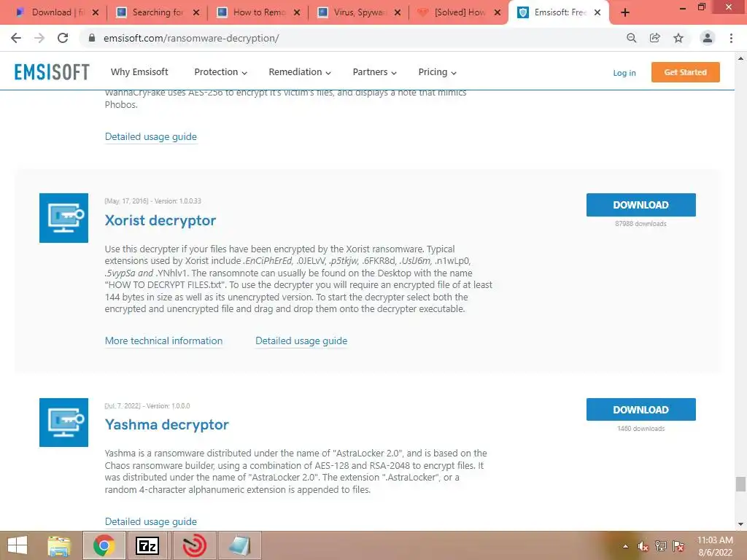Screen dimensions: 747x560
Task: Close the 'Virus, Spyware' tab
Action: point(398,13)
